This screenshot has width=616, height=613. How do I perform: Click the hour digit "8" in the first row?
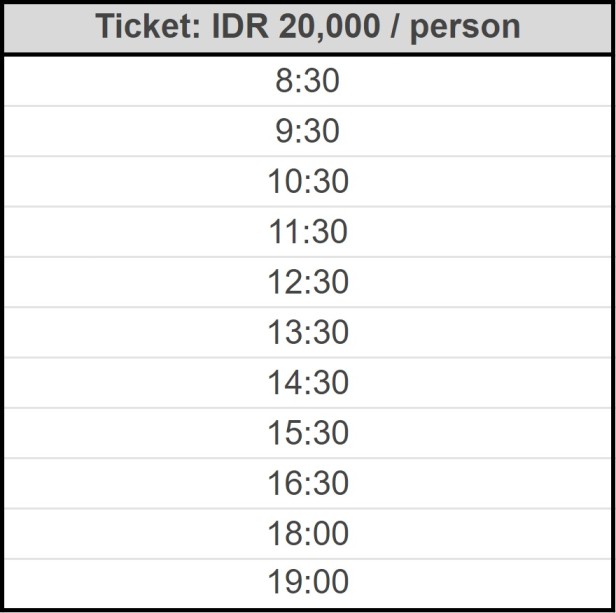click(284, 81)
